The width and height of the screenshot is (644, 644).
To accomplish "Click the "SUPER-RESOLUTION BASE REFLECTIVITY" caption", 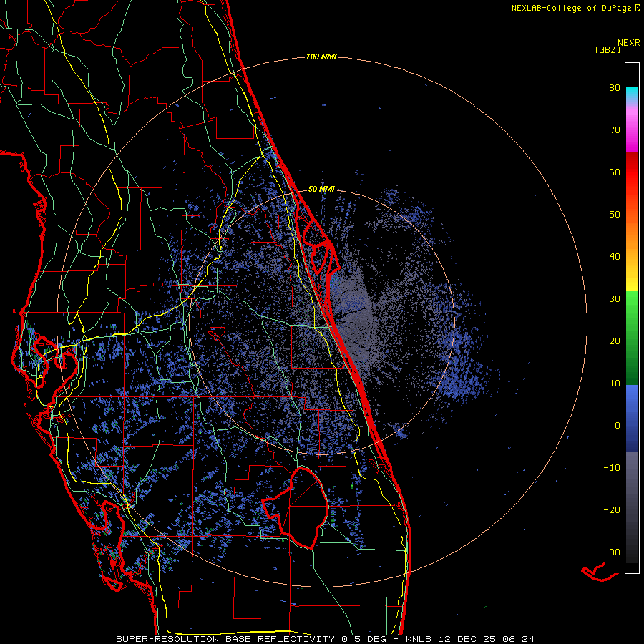I will (225, 639).
